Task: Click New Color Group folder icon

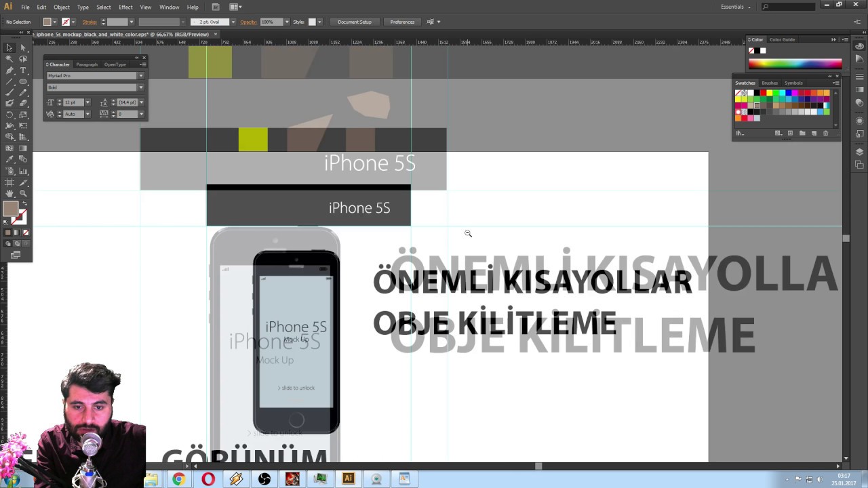Action: (x=802, y=133)
